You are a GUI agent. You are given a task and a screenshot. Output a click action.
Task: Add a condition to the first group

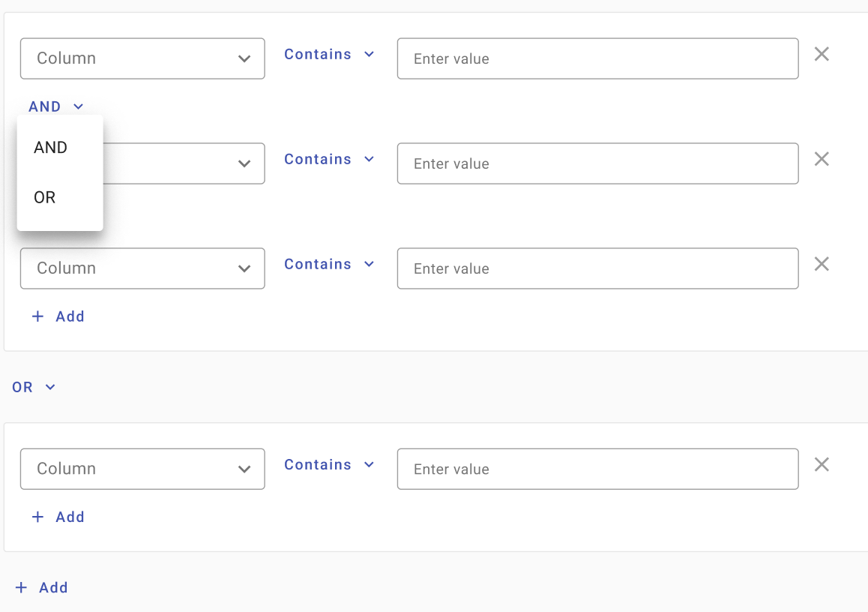(x=58, y=316)
